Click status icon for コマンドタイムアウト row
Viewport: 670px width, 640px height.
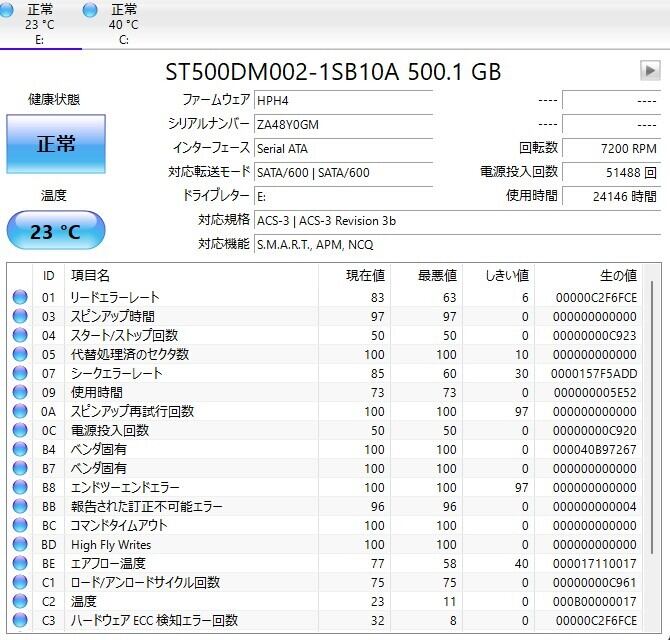coord(20,525)
